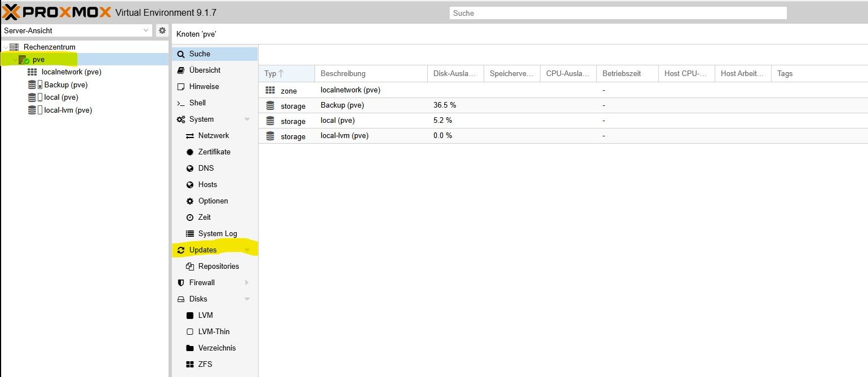The height and width of the screenshot is (377, 868).
Task: Collapse the Rechenzentrum tree node
Action: (5, 47)
